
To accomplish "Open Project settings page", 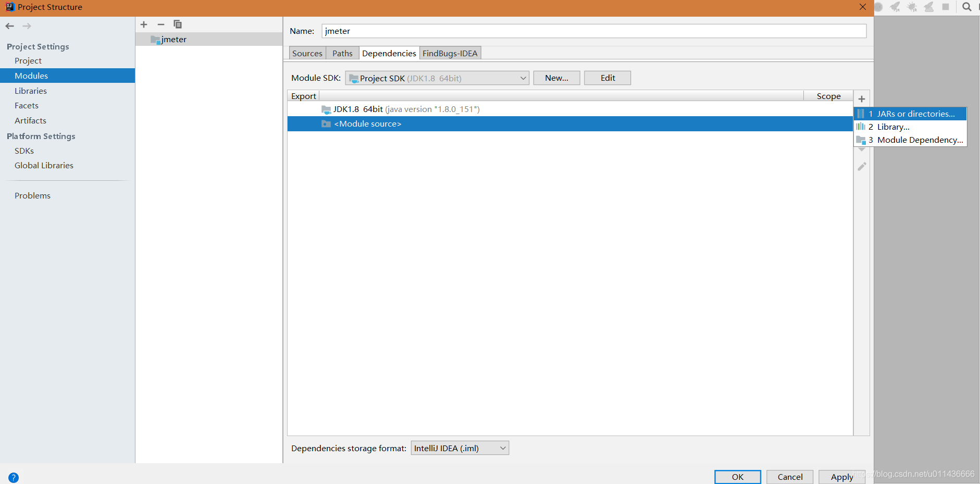I will pyautogui.click(x=28, y=61).
